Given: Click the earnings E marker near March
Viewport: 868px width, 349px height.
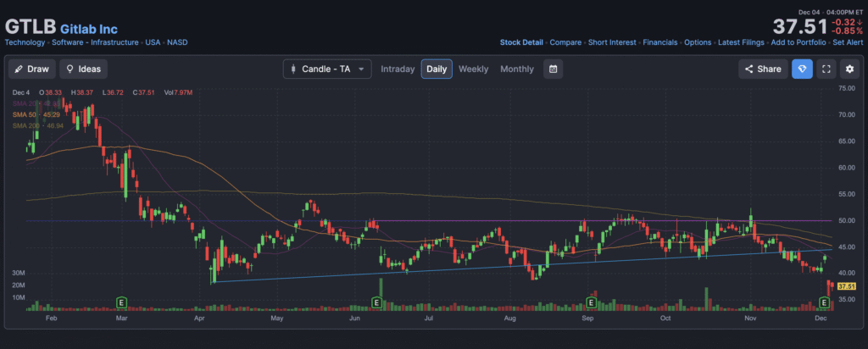Looking at the screenshot, I should click(x=122, y=302).
